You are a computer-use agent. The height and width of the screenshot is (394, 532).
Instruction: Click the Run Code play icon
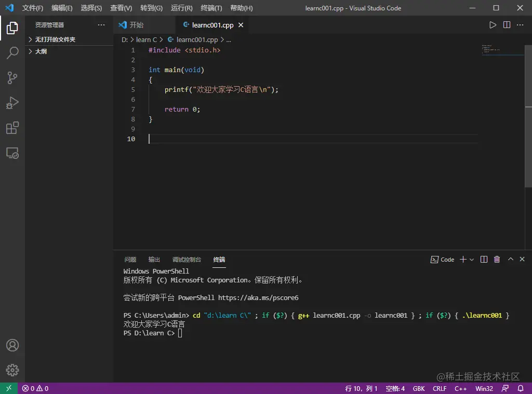[493, 25]
